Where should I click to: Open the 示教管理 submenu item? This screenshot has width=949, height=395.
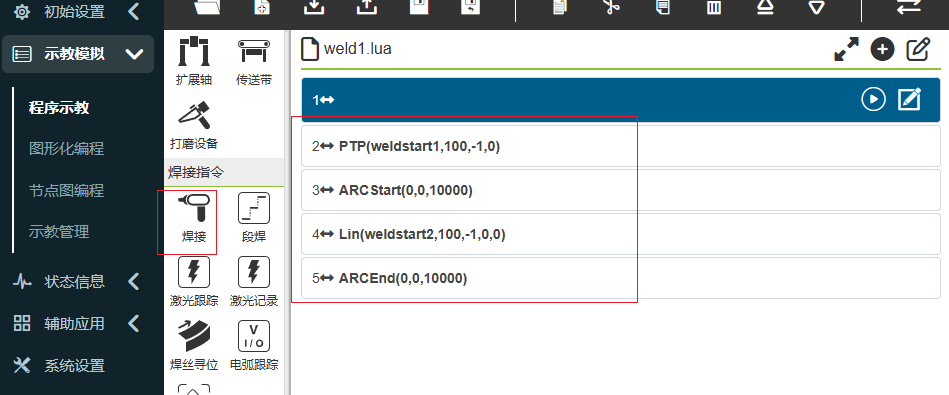[x=59, y=232]
